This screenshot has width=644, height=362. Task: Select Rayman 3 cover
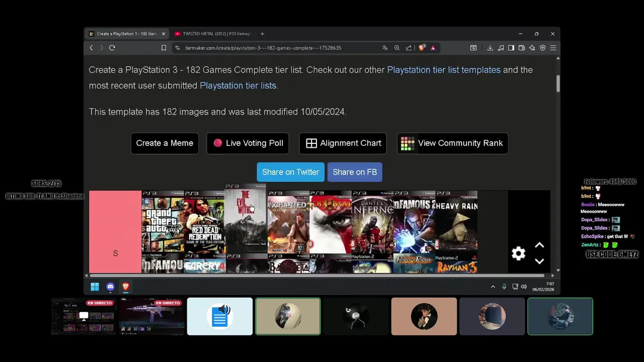(456, 263)
